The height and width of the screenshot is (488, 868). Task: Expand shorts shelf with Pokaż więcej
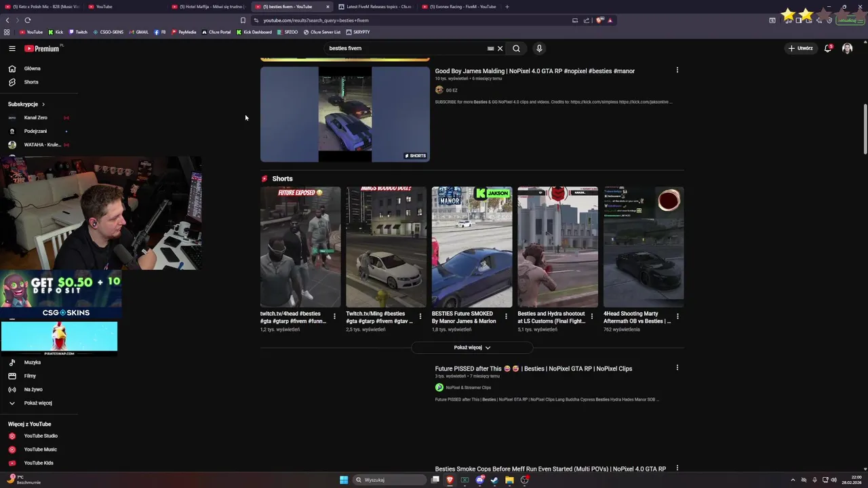click(x=472, y=348)
